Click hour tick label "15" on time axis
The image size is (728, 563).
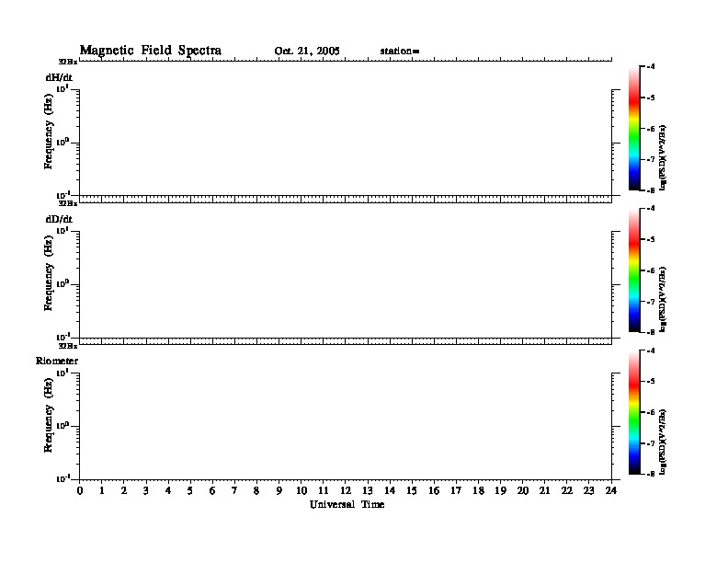coord(412,490)
